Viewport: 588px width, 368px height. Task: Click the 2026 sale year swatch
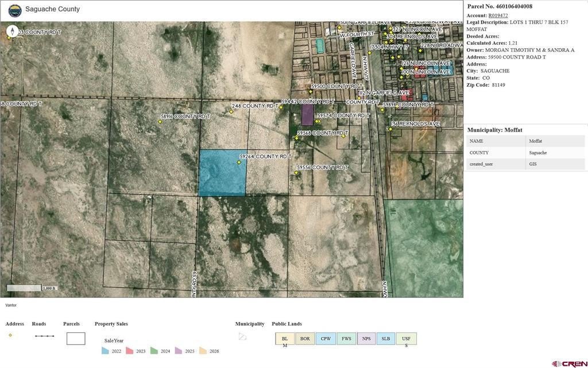tap(203, 351)
